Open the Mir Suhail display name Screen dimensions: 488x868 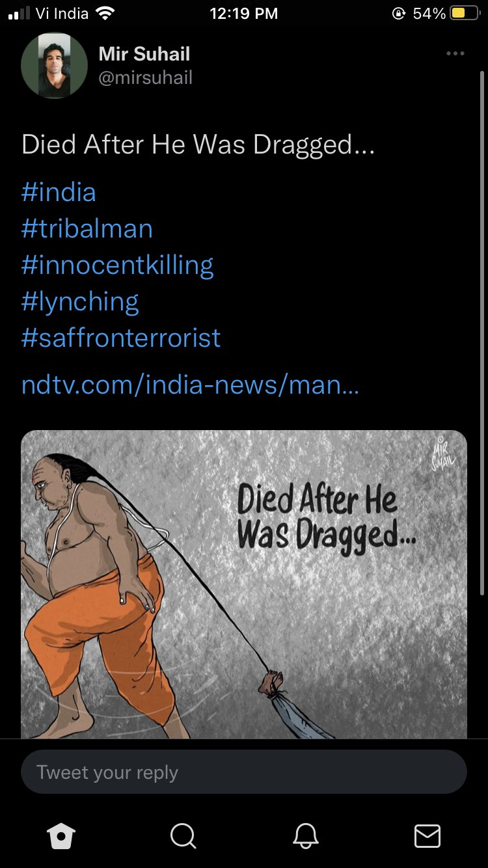144,54
